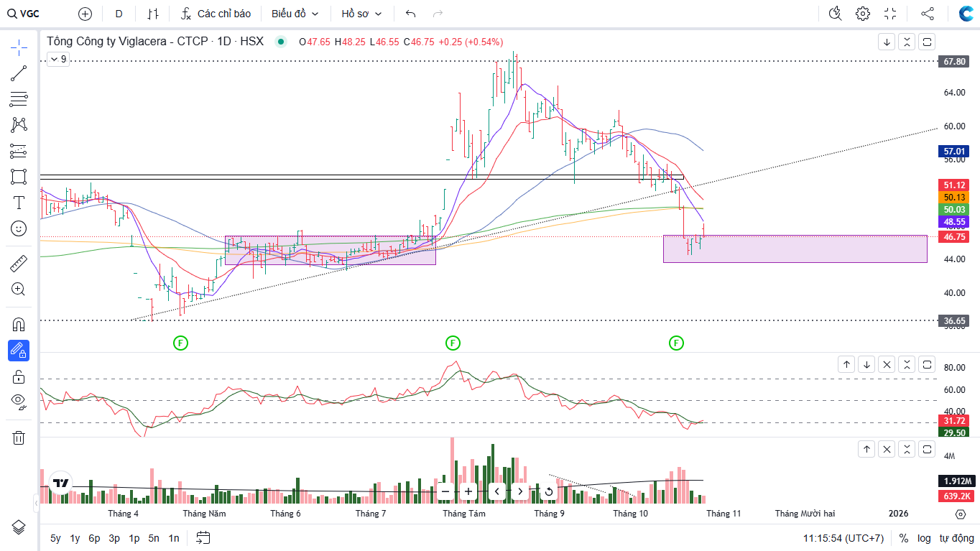Select the 1y time range

point(75,538)
